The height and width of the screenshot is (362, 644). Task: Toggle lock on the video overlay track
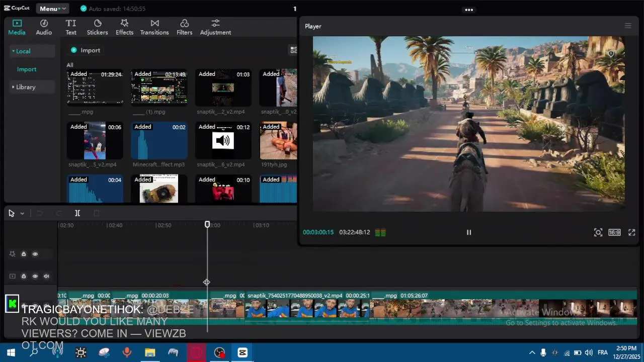click(x=24, y=276)
